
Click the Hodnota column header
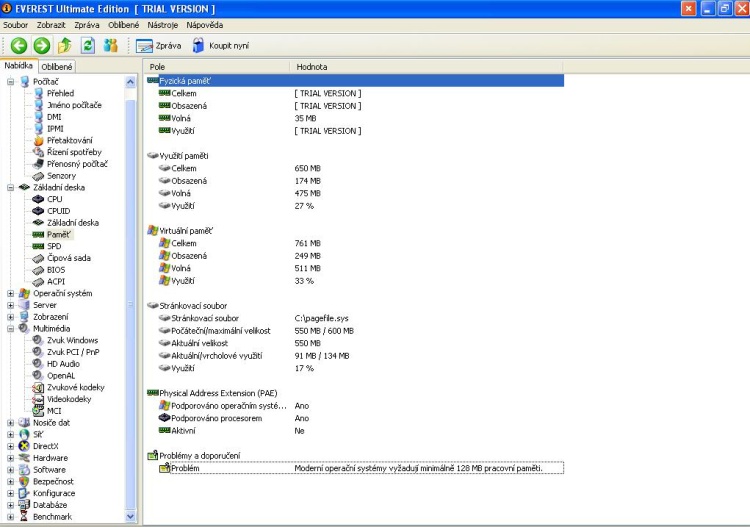[x=426, y=67]
